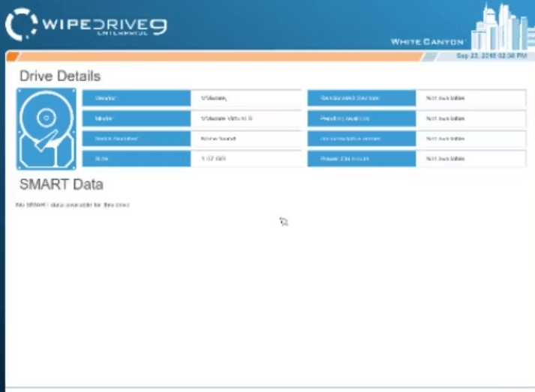Click the WipeDrive 9 Enterprise title

(x=105, y=25)
